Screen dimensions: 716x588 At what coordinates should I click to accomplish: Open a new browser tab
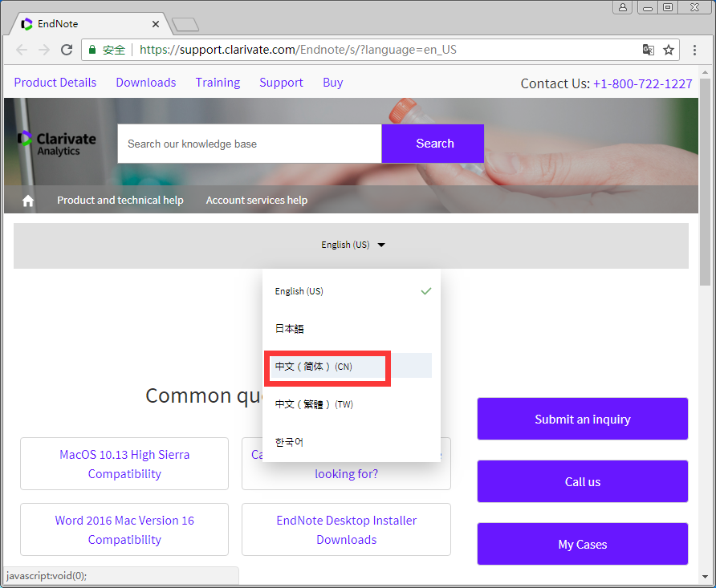tap(185, 25)
